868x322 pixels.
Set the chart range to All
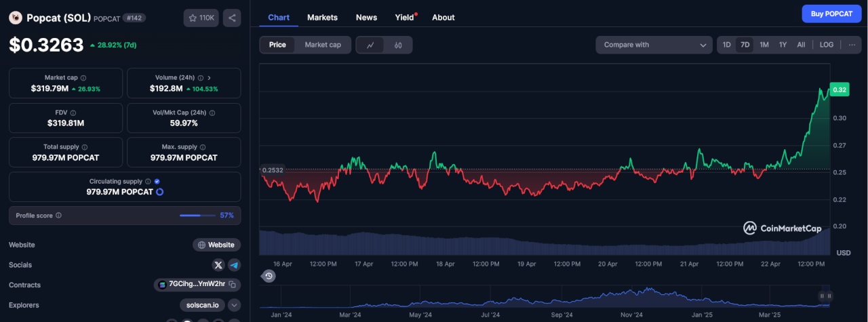click(x=801, y=45)
